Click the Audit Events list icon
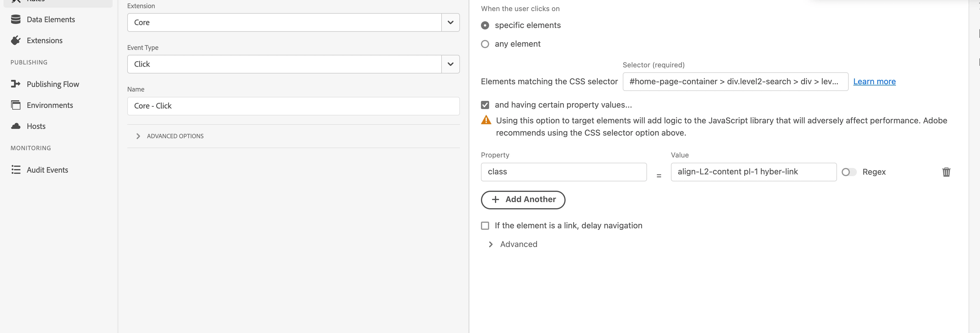 (15, 170)
